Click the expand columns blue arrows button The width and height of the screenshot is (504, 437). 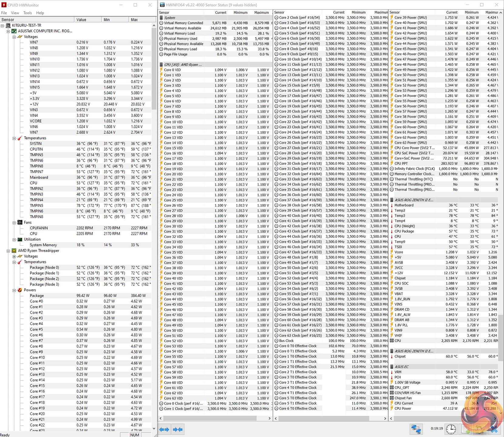164,429
